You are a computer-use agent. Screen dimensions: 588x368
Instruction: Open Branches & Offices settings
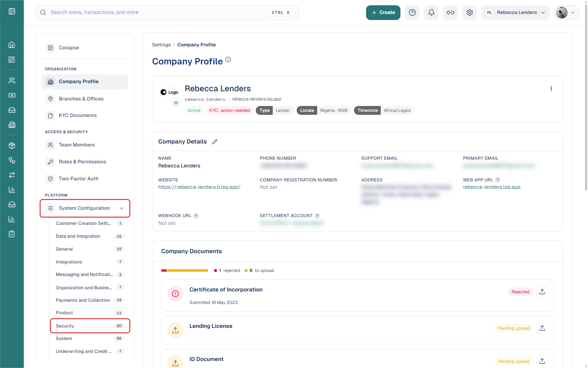(x=85, y=99)
